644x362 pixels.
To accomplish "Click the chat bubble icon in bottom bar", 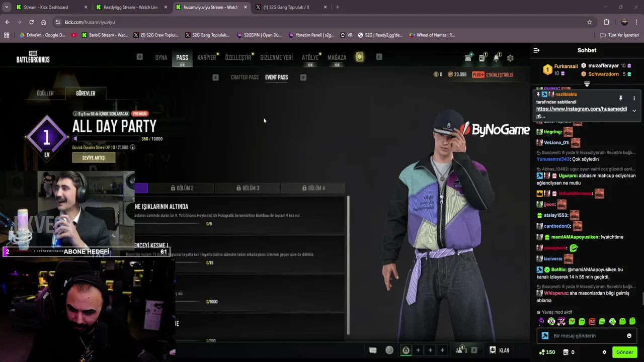I will (373, 350).
